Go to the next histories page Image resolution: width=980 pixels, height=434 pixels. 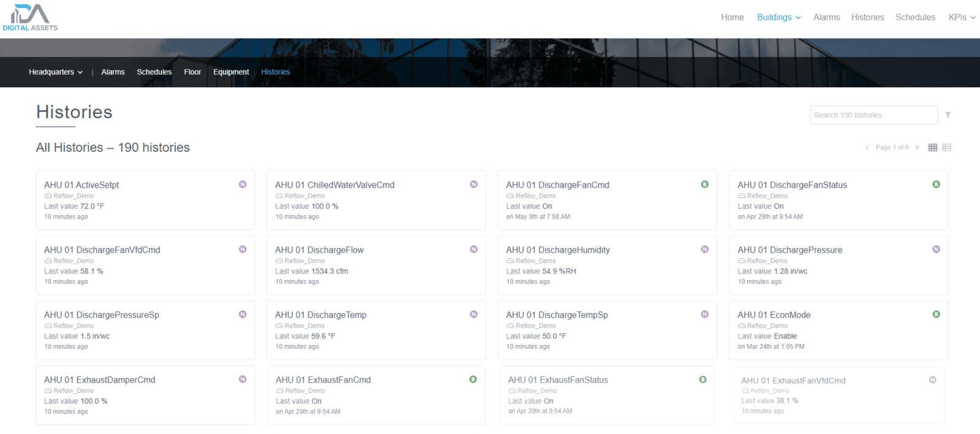[917, 148]
